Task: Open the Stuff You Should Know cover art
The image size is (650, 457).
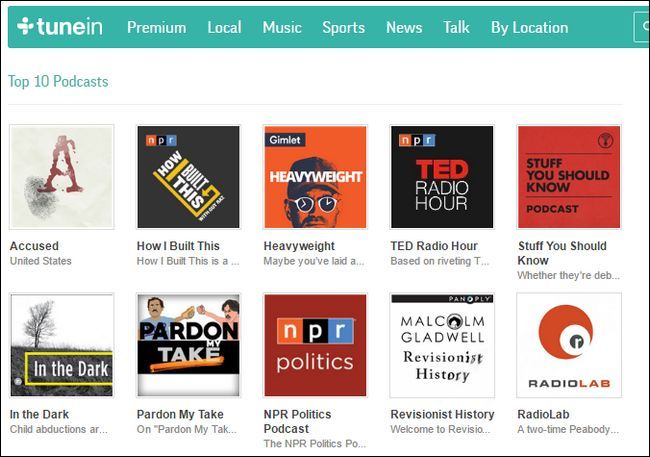Action: click(x=569, y=177)
